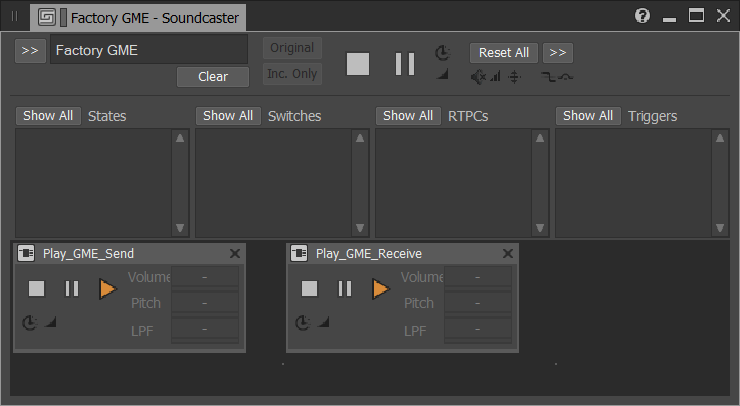Adjust Play_GME_Send Volume slider
This screenshot has height=406, width=740.
point(205,277)
